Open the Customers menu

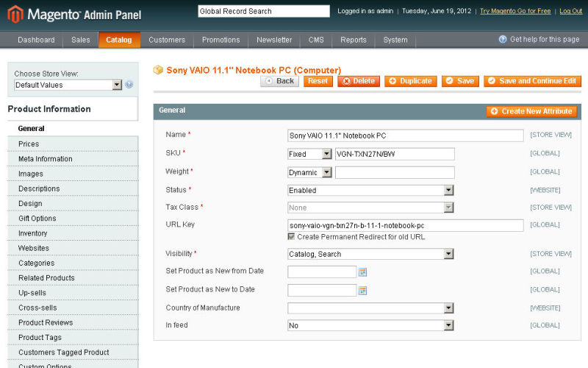167,40
